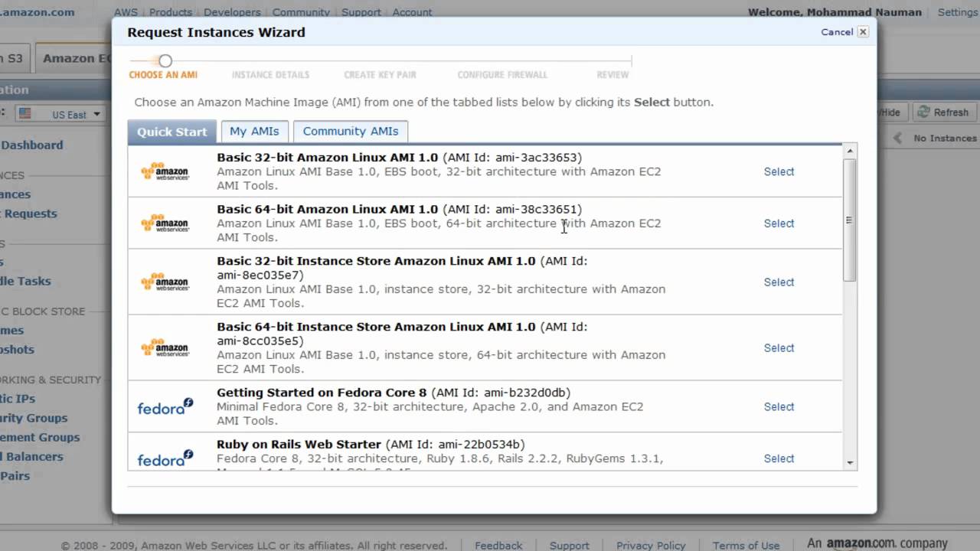The height and width of the screenshot is (551, 980).
Task: Open the My AMIs tab
Action: 255,131
